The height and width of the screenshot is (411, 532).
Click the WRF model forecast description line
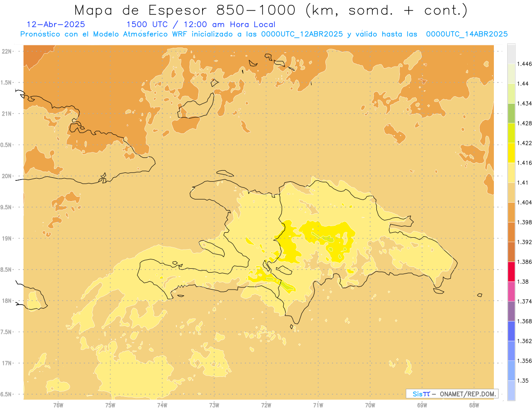pyautogui.click(x=264, y=34)
